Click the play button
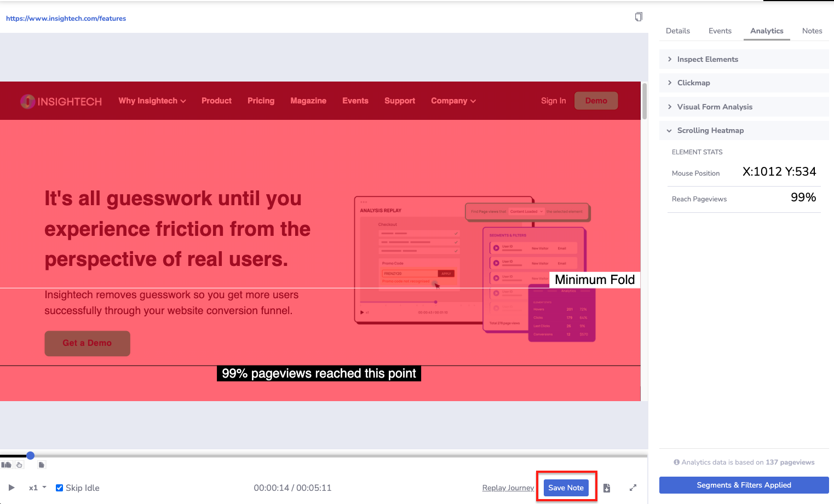The width and height of the screenshot is (834, 504). click(x=11, y=488)
